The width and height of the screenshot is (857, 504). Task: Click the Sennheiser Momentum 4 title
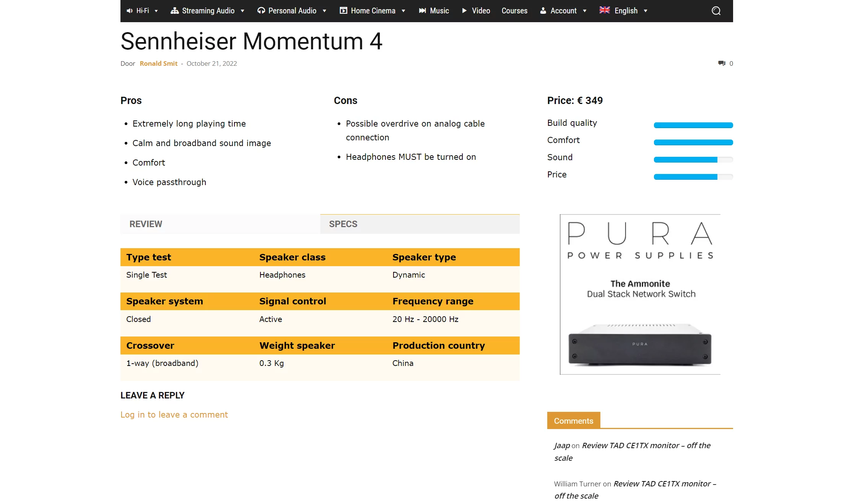point(251,41)
